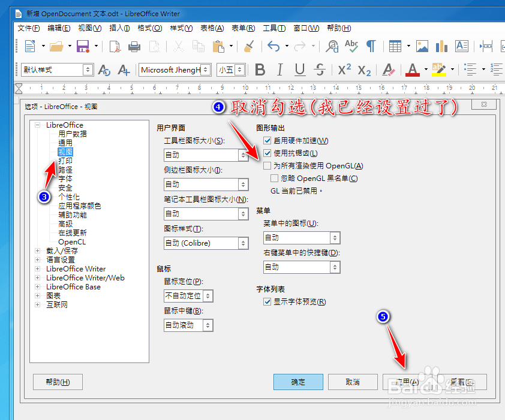Viewport: 505px width, 420px height.
Task: Toggle 启用硬件加速 checkbox
Action: point(267,141)
